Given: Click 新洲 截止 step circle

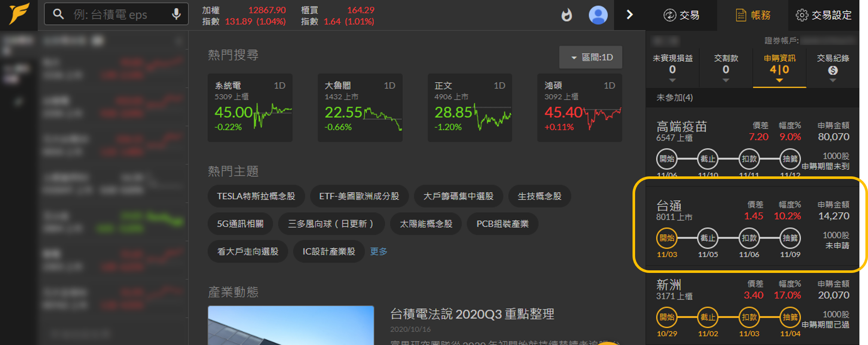Looking at the screenshot, I should (708, 318).
